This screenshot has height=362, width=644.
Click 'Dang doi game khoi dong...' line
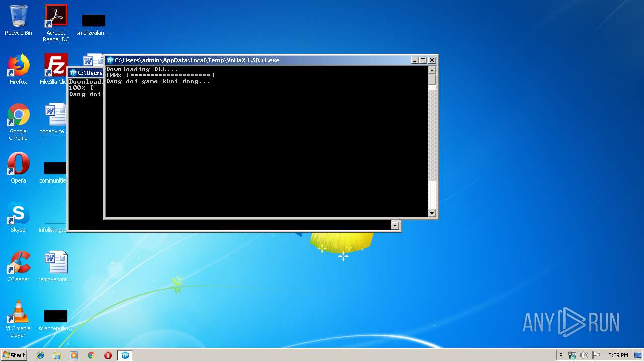click(158, 81)
